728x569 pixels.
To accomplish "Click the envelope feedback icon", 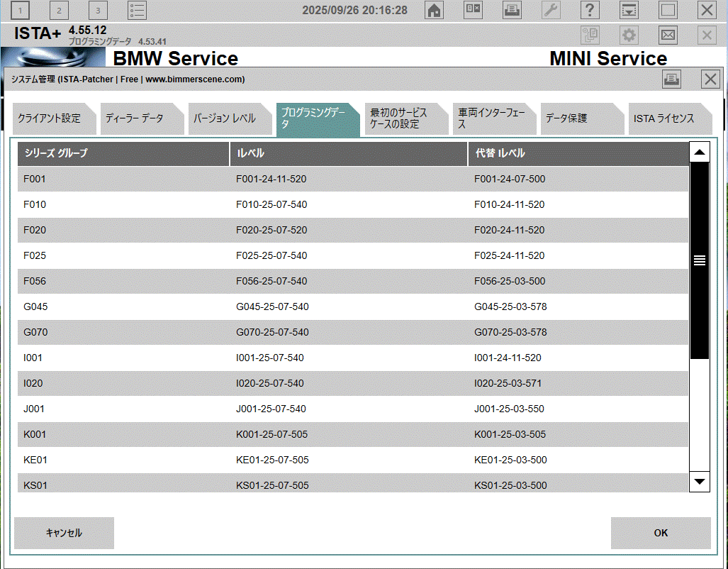I will click(x=668, y=35).
